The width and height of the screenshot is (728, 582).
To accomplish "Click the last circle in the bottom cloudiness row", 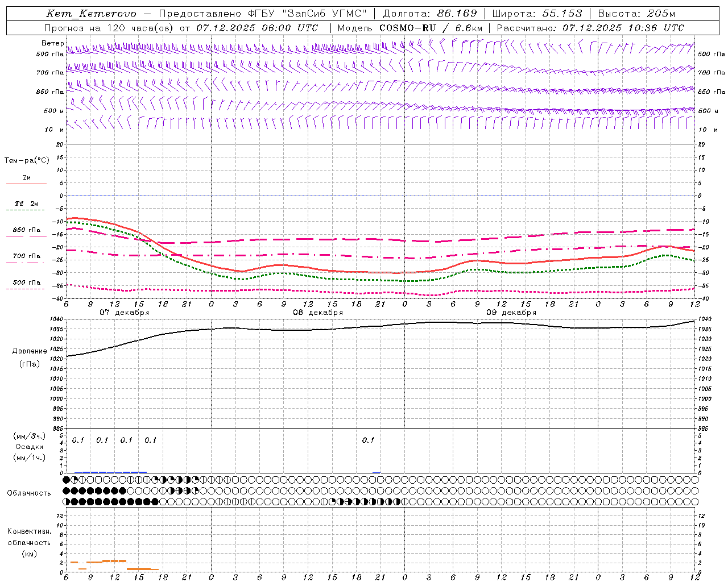I will click(x=694, y=501).
